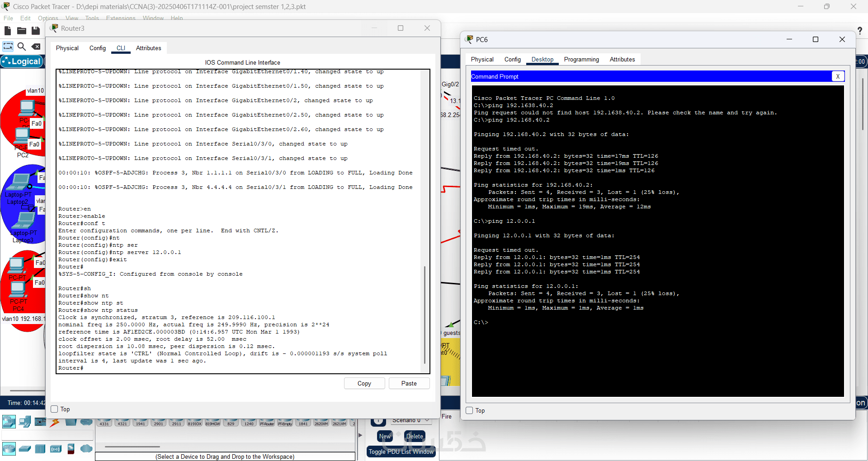Choose the Routers subcategory icon

9,449
